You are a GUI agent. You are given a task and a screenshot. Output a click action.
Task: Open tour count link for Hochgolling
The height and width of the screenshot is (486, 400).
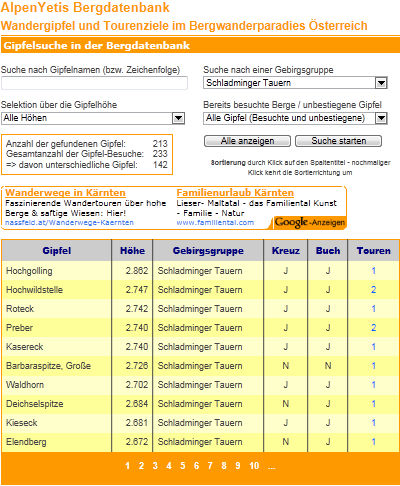point(374,271)
